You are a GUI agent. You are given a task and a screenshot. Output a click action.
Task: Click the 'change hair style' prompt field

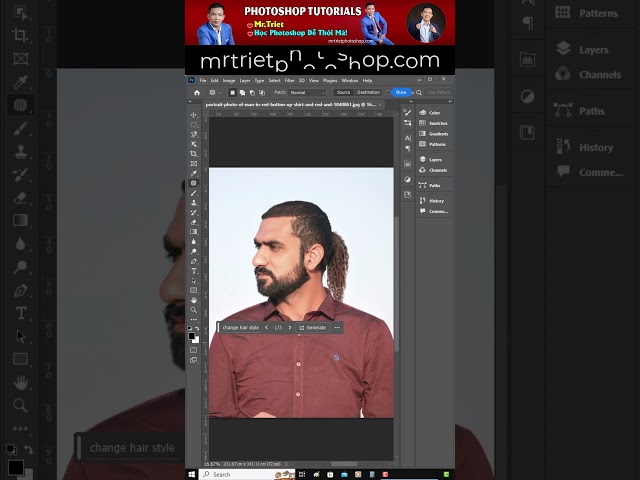(241, 328)
